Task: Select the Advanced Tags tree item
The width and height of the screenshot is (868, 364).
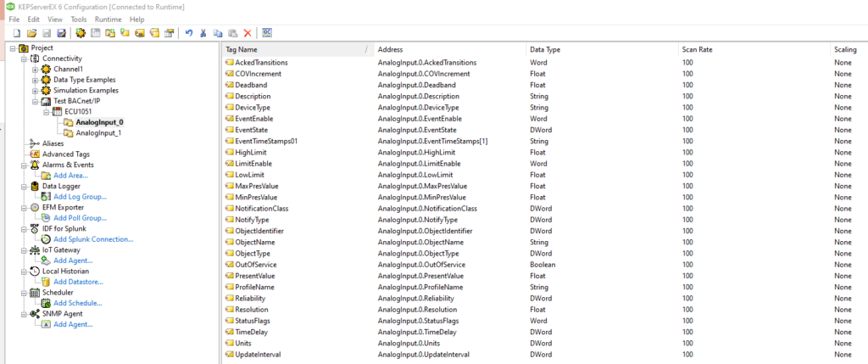Action: [x=66, y=154]
